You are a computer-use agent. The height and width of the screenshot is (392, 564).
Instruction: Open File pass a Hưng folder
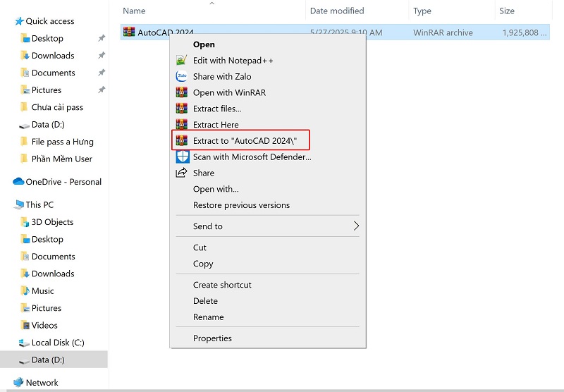click(62, 142)
